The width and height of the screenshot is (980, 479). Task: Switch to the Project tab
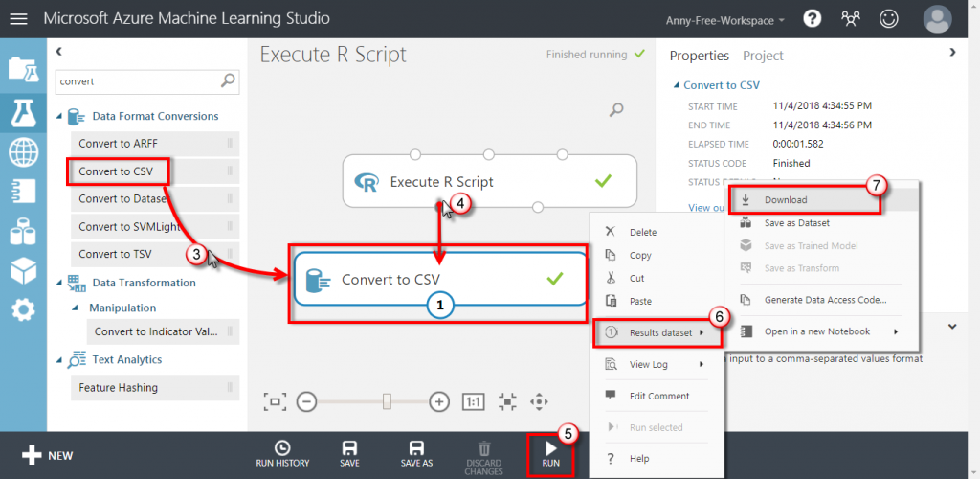pyautogui.click(x=763, y=57)
